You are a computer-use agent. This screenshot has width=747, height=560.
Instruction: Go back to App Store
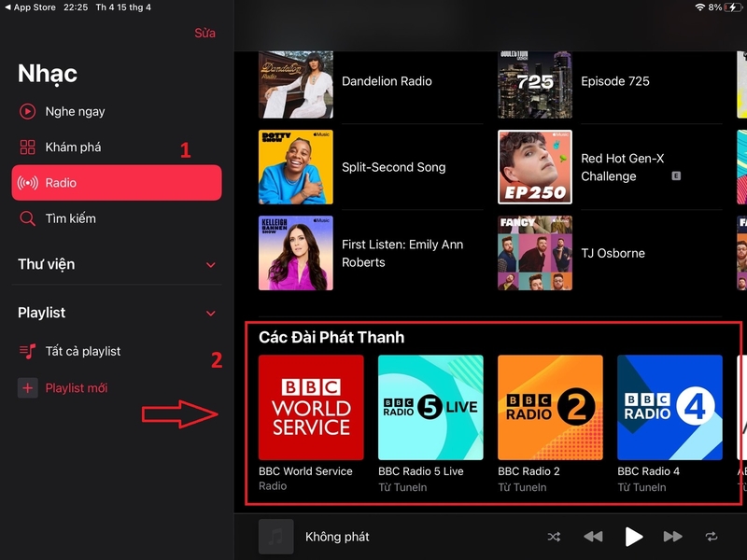point(30,7)
